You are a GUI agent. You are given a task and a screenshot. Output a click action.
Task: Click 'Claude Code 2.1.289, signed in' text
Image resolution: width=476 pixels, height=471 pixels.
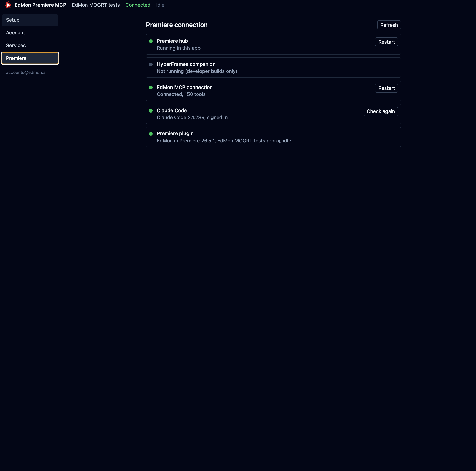tap(192, 117)
